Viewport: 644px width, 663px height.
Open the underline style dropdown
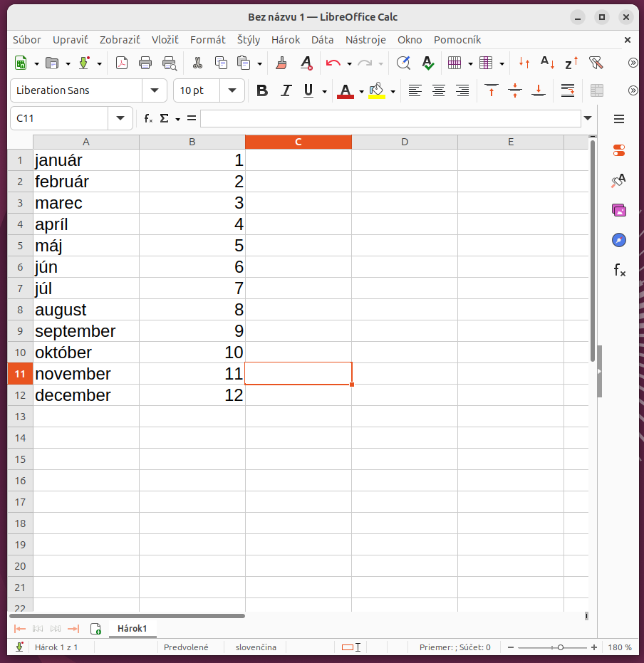pos(324,91)
